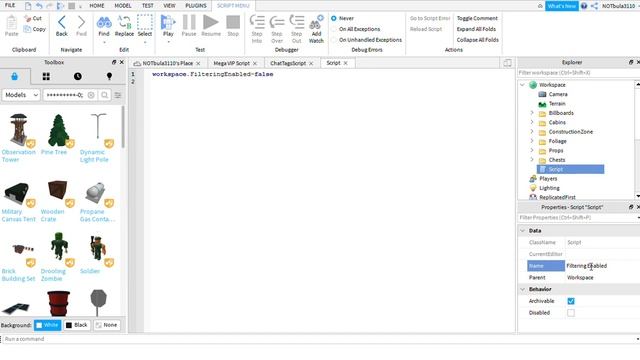Open Find with the binoculars icon
This screenshot has width=640, height=360.
click(x=104, y=22)
